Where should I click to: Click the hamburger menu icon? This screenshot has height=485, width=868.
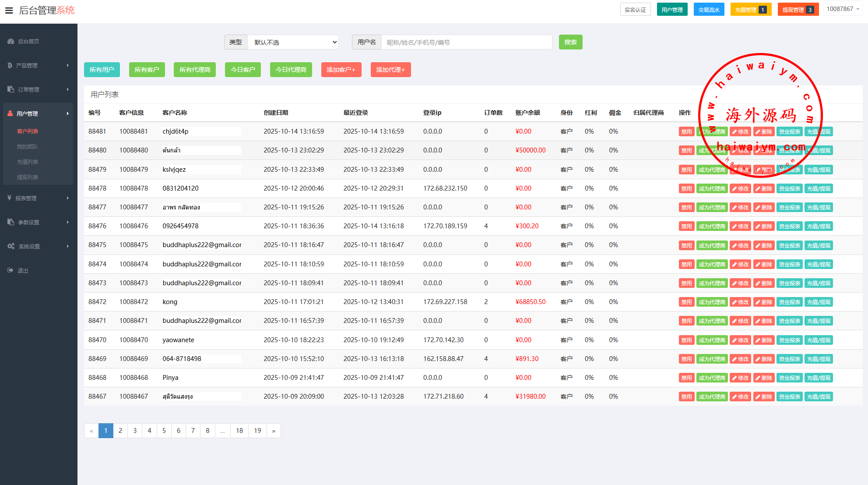(9, 11)
